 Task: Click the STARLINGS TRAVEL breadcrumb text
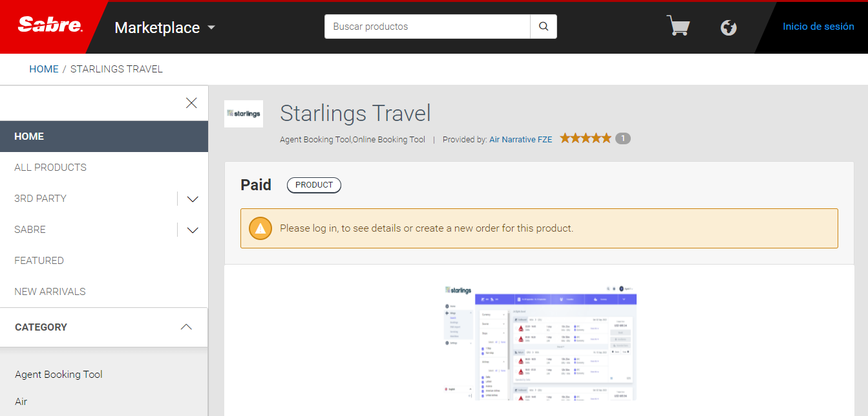[116, 69]
